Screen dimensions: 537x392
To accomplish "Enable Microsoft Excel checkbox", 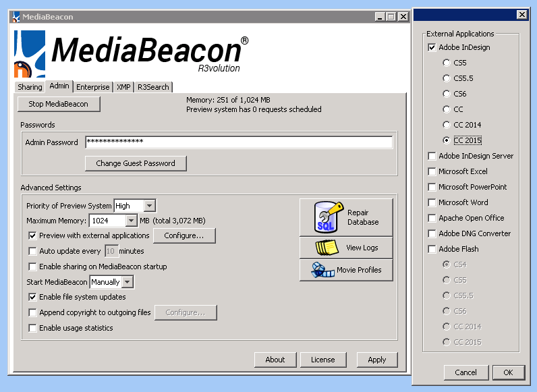I will pos(432,171).
